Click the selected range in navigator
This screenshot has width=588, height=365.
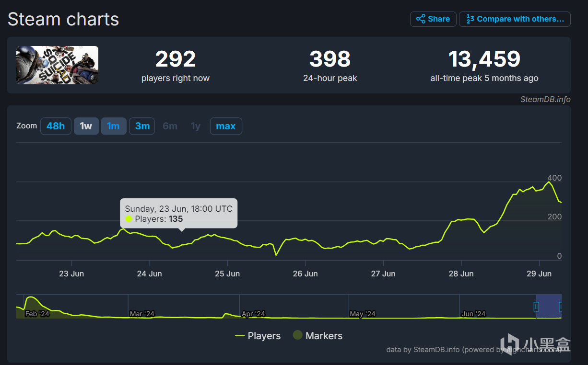click(549, 307)
